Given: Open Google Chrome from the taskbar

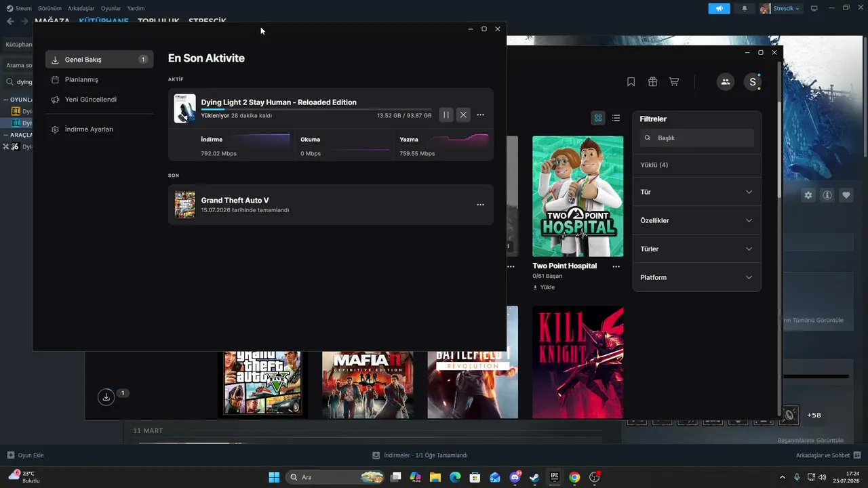Looking at the screenshot, I should (574, 477).
